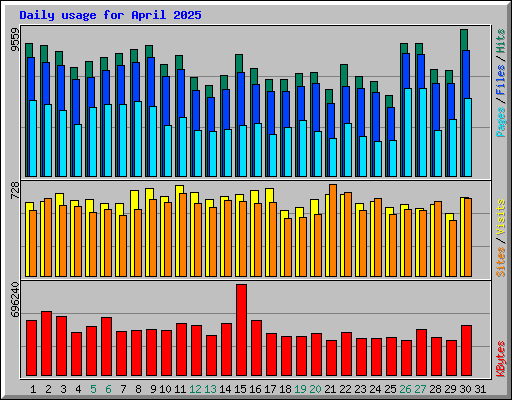Click the cyan pages bar for day 24
Screen dimensions: 512x400
pos(378,159)
